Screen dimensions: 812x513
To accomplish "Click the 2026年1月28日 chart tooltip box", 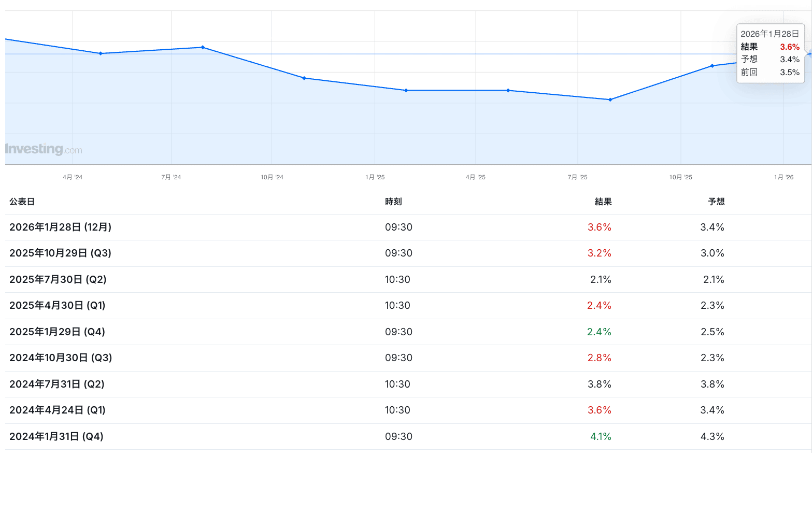I will click(770, 53).
